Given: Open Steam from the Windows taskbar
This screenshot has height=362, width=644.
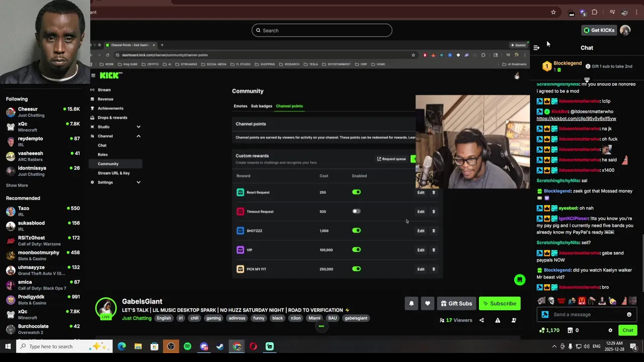Looking at the screenshot, I should [220, 346].
